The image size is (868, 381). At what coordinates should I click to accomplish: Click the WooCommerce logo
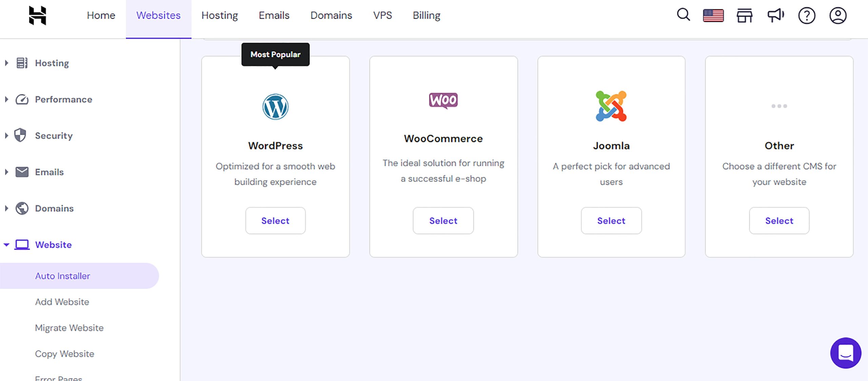click(x=443, y=100)
